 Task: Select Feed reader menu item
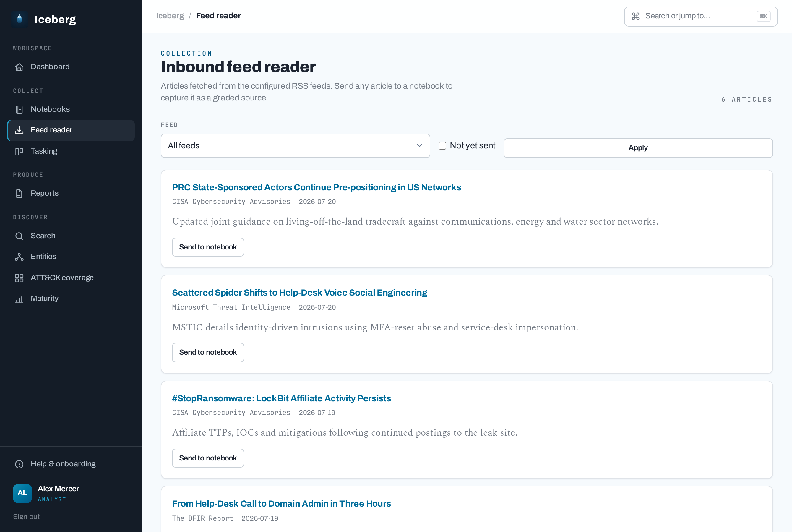coord(71,130)
